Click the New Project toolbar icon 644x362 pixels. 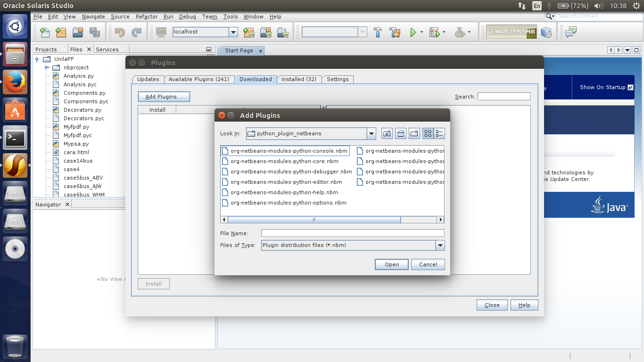coord(61,32)
